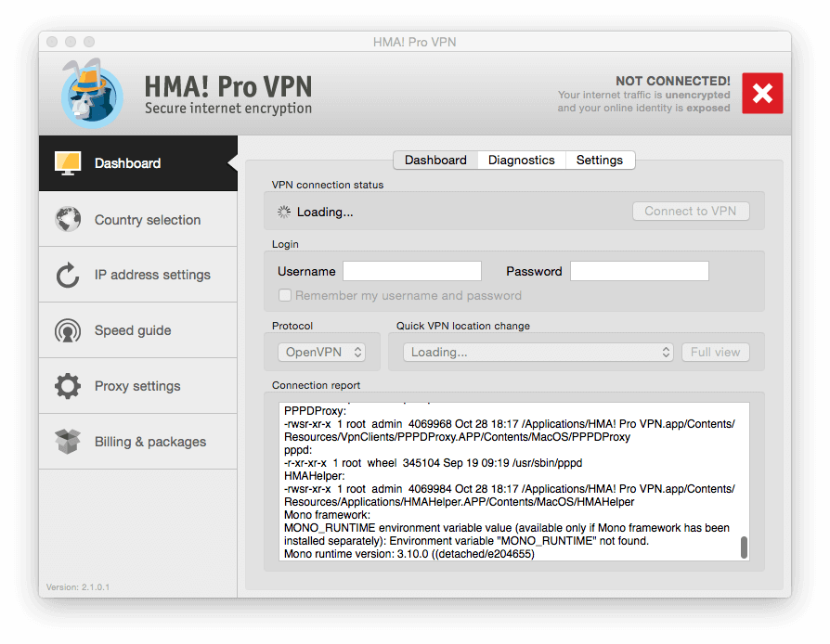The width and height of the screenshot is (830, 644).
Task: Click the HMA donkey logo icon
Action: tap(92, 94)
